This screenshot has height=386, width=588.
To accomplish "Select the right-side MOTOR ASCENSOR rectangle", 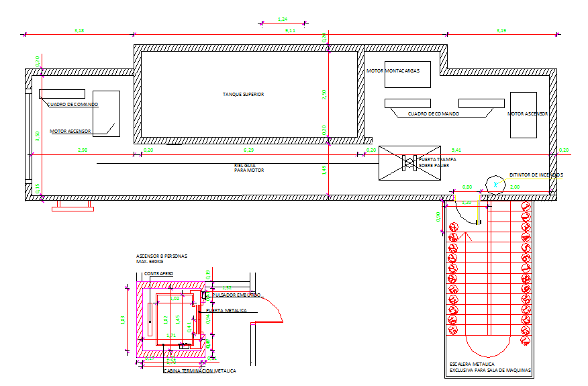I will (524, 115).
